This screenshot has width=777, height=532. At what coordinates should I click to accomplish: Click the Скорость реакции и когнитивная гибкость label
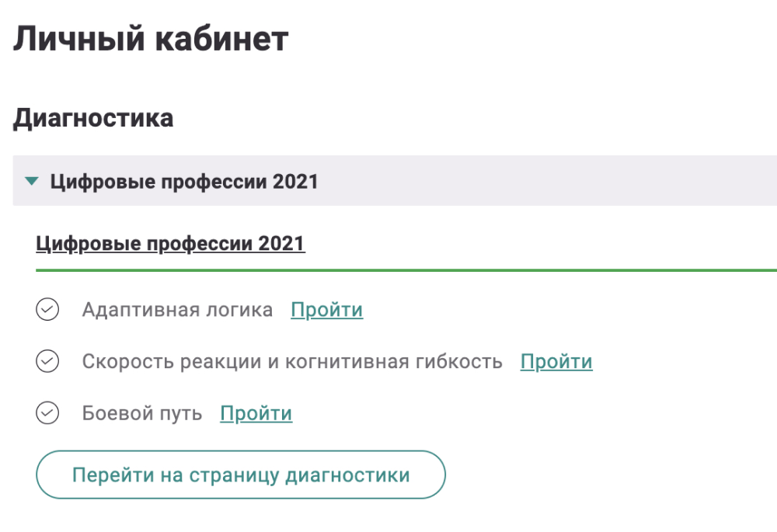click(x=292, y=361)
